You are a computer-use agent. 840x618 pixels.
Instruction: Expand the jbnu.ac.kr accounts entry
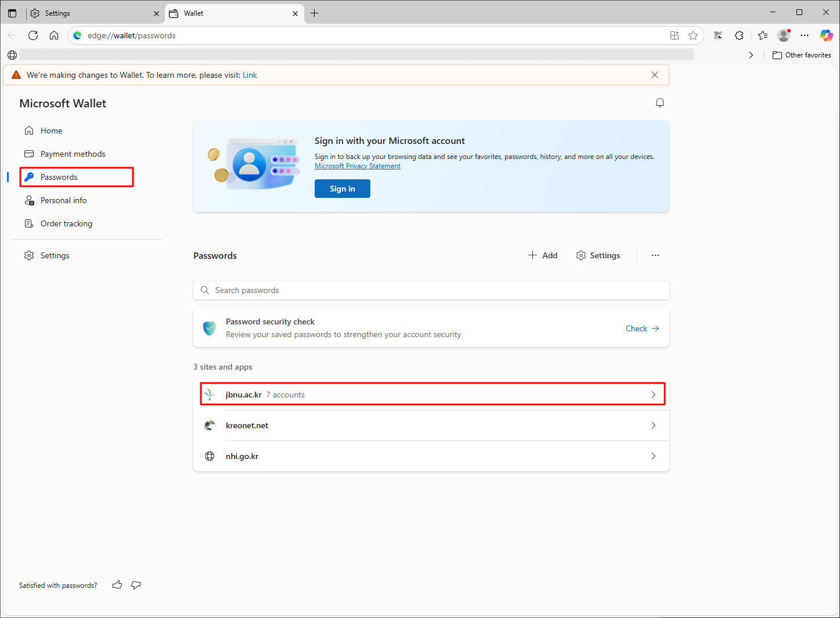(432, 395)
